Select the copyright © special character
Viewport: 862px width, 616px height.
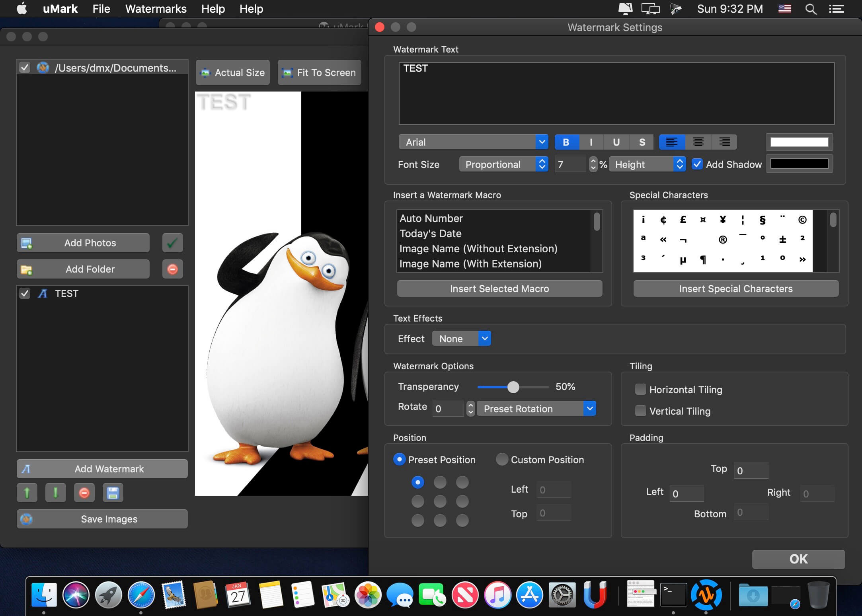coord(802,220)
